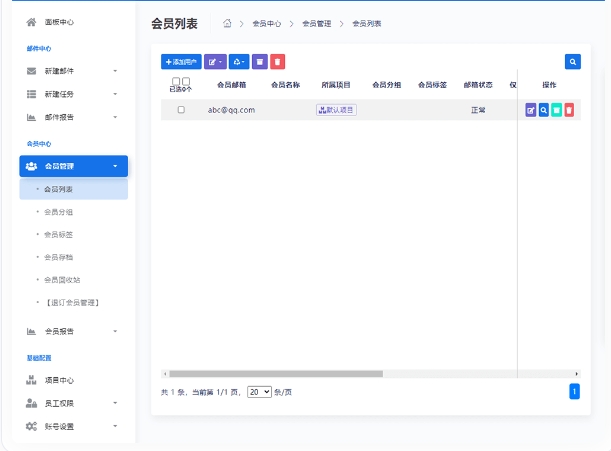Edit the abc@qq.com member row
Screen dimensions: 611x451
click(x=531, y=110)
